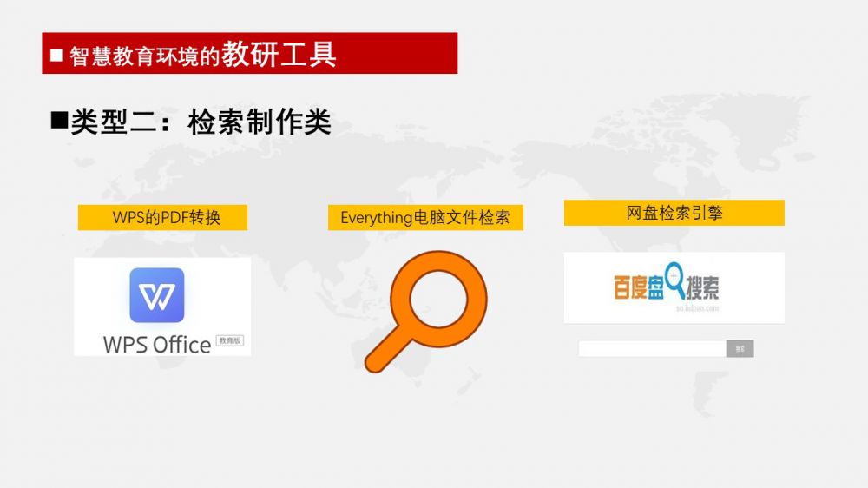Click the black square bullet before 类型二
This screenshot has height=488, width=868.
(59, 121)
